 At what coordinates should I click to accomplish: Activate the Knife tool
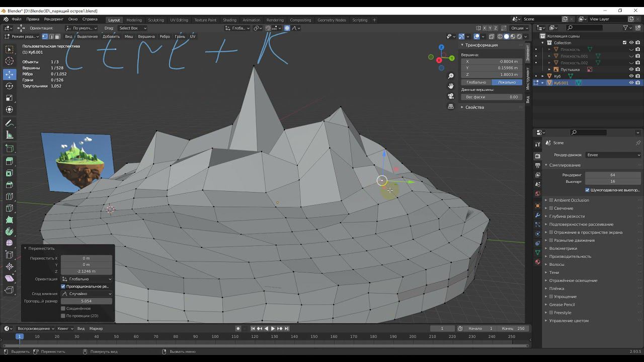(10, 208)
